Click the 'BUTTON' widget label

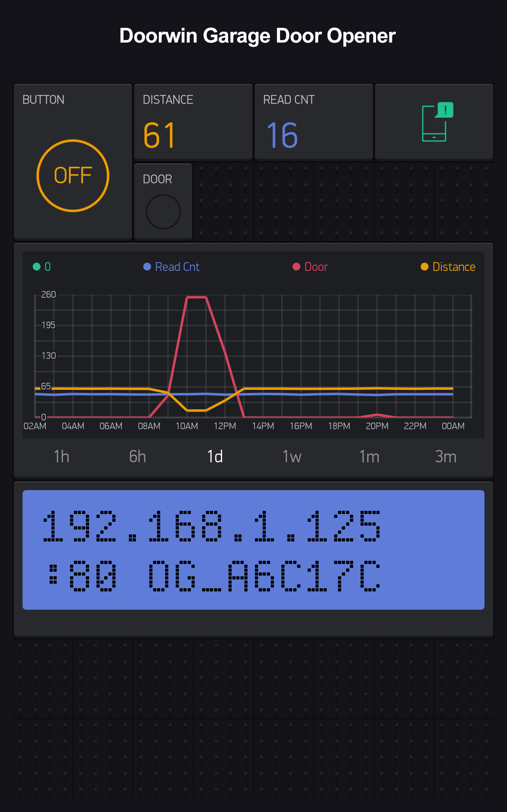coord(43,100)
